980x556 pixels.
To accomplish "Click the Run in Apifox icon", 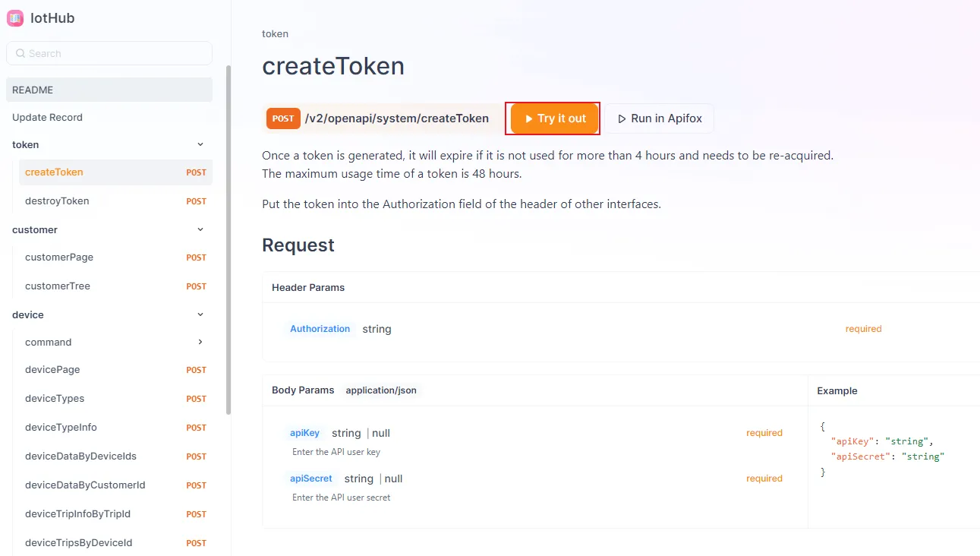I will (x=619, y=118).
